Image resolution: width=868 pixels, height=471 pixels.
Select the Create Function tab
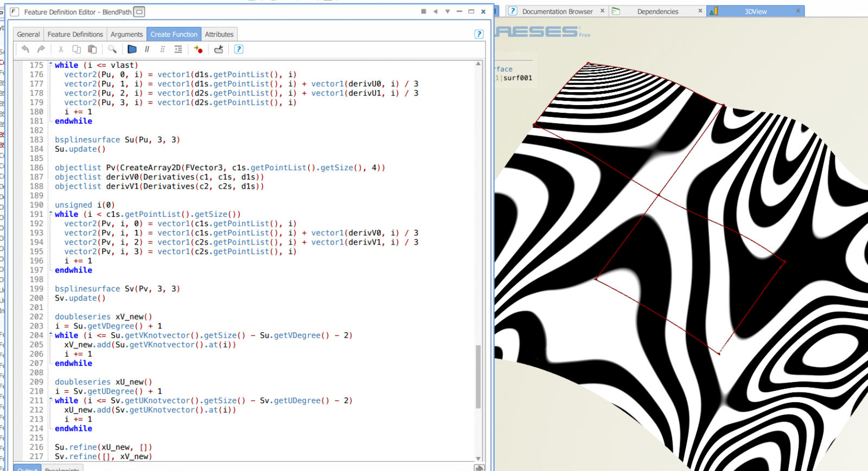click(x=174, y=34)
